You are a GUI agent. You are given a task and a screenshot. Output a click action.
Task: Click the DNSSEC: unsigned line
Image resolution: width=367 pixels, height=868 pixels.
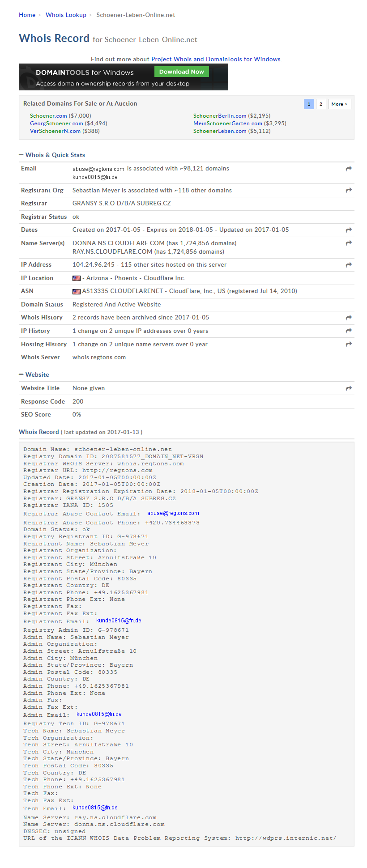click(55, 831)
